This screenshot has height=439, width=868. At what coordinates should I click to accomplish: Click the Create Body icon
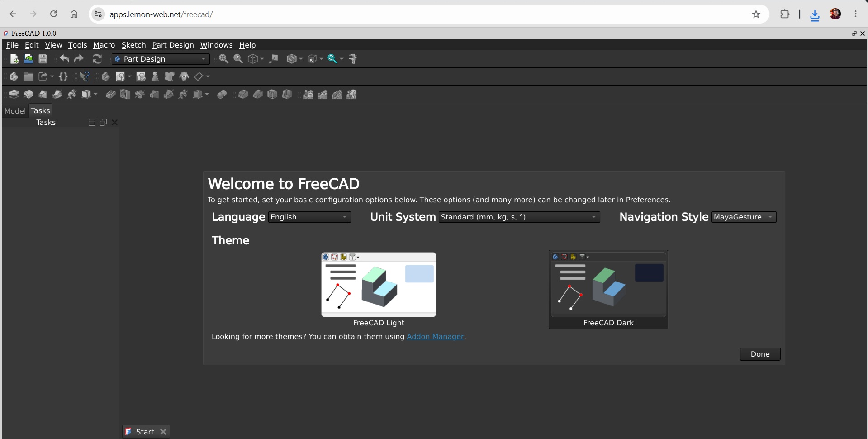point(105,76)
